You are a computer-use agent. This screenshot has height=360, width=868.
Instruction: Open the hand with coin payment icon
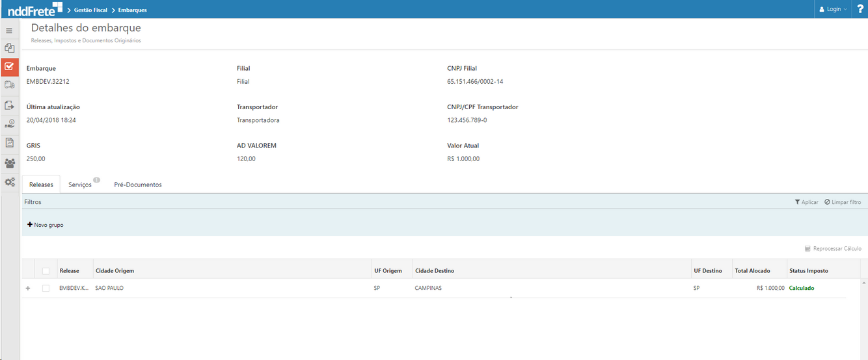[9, 123]
